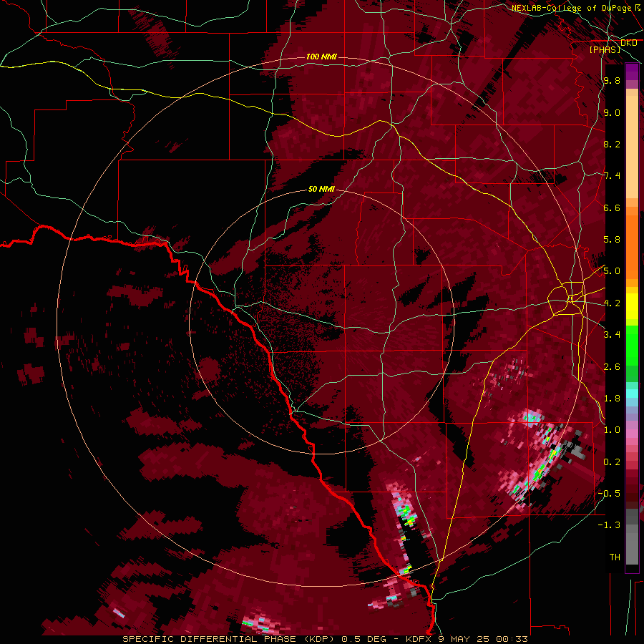Click the 5.0 value on the scale
Image resolution: width=644 pixels, height=644 pixels.
[612, 271]
